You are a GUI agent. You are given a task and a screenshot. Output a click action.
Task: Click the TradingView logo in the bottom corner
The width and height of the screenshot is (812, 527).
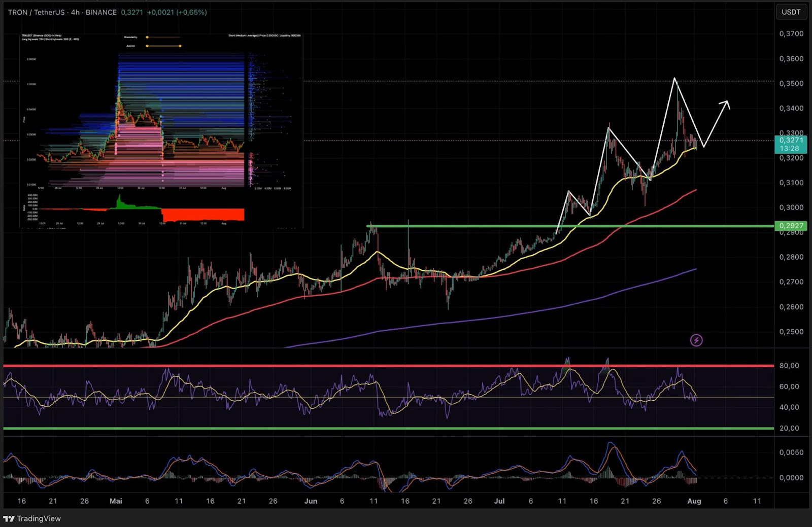[32, 519]
